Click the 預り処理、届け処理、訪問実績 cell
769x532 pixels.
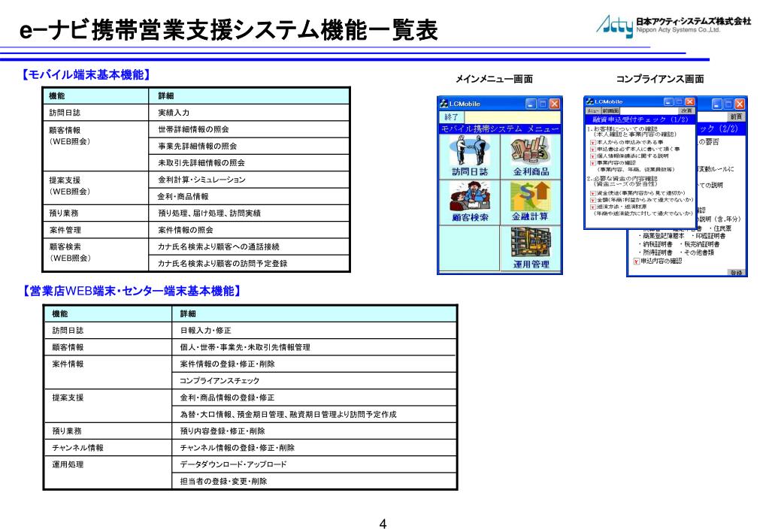click(249, 213)
